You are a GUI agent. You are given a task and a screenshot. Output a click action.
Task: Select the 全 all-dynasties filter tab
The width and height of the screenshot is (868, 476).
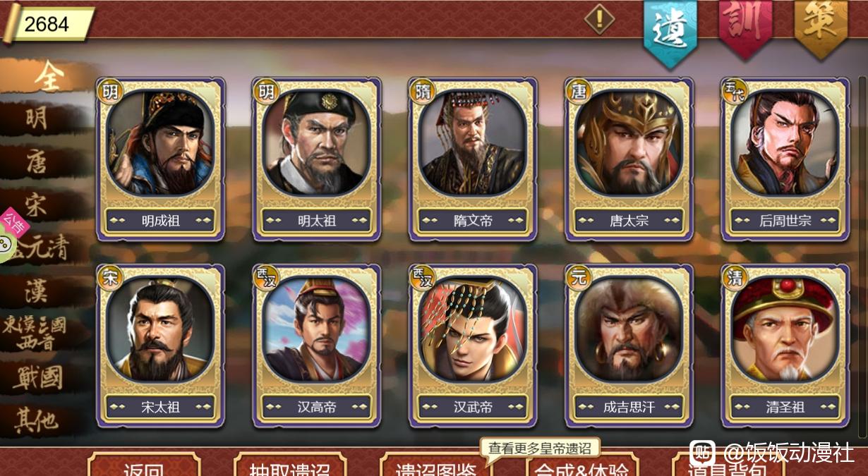click(x=48, y=78)
